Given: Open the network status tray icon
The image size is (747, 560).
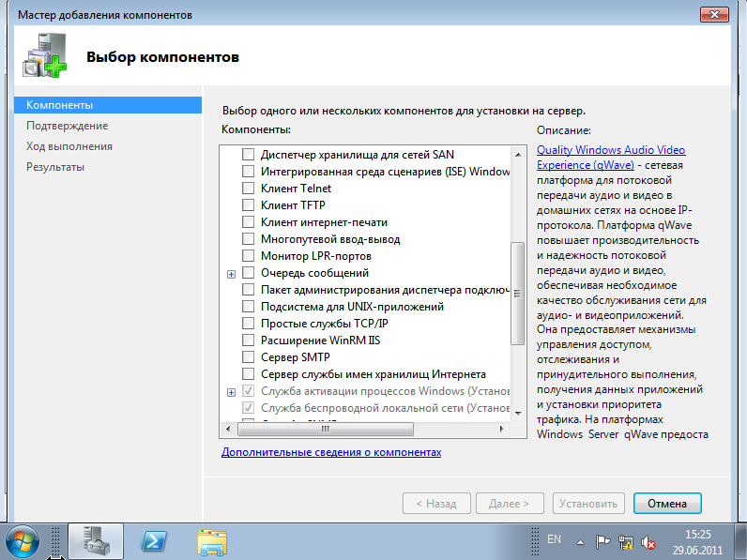Looking at the screenshot, I should pos(626,542).
